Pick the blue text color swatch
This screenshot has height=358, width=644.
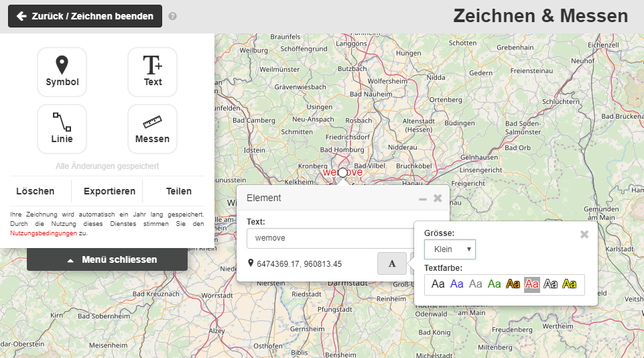tap(457, 284)
